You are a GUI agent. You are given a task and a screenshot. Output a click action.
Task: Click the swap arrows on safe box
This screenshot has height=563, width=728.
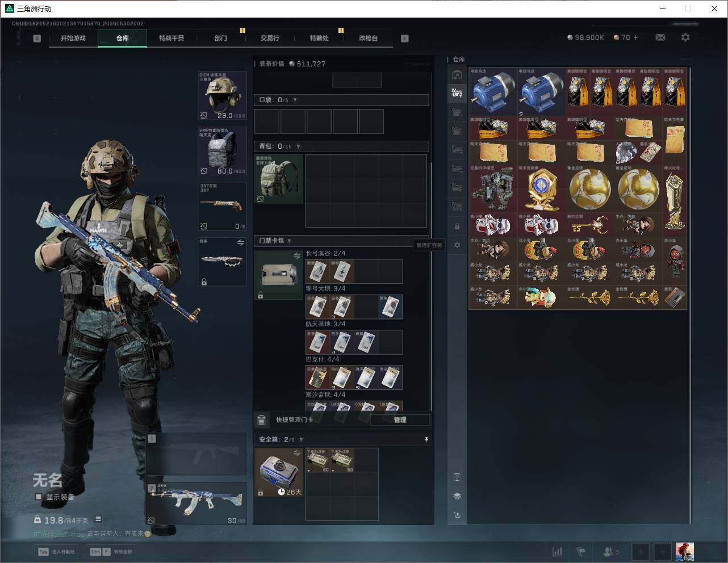(x=297, y=453)
